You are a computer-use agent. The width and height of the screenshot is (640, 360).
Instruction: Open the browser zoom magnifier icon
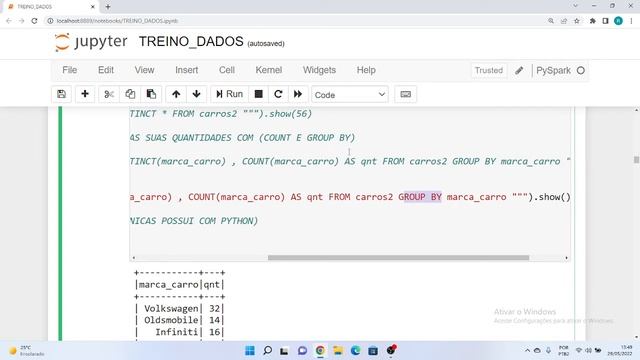[551, 21]
